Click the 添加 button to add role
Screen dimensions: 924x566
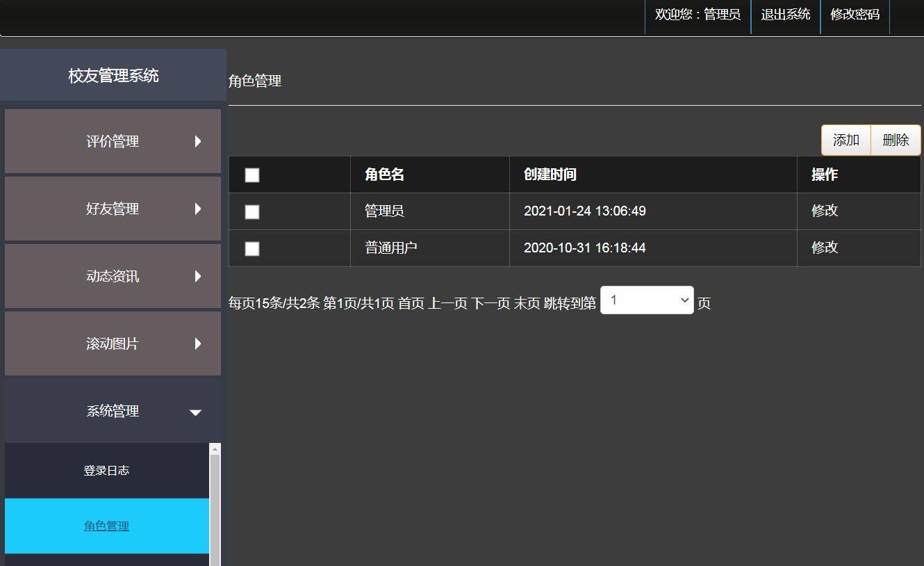(845, 140)
